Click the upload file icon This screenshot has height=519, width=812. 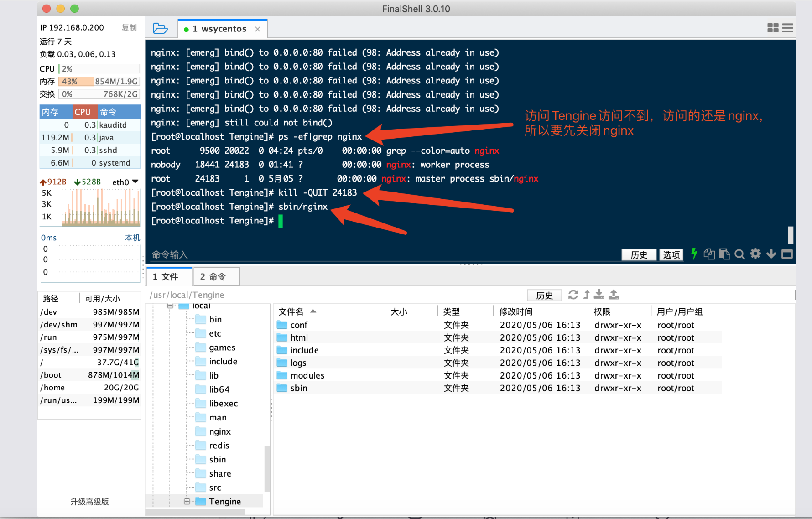coord(614,295)
